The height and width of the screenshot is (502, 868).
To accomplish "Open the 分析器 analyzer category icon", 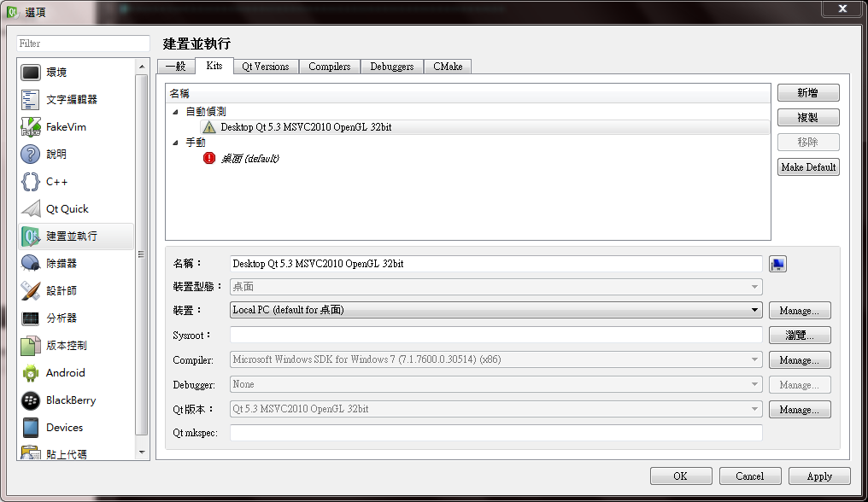I will tap(31, 318).
